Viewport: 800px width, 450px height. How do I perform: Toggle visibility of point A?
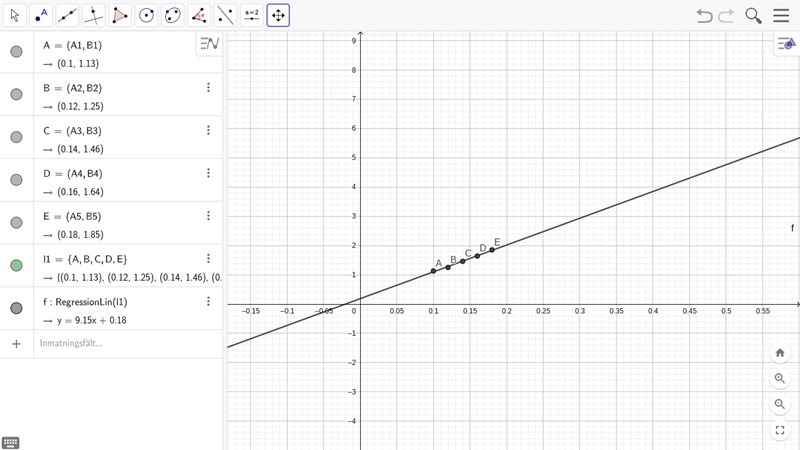(16, 52)
